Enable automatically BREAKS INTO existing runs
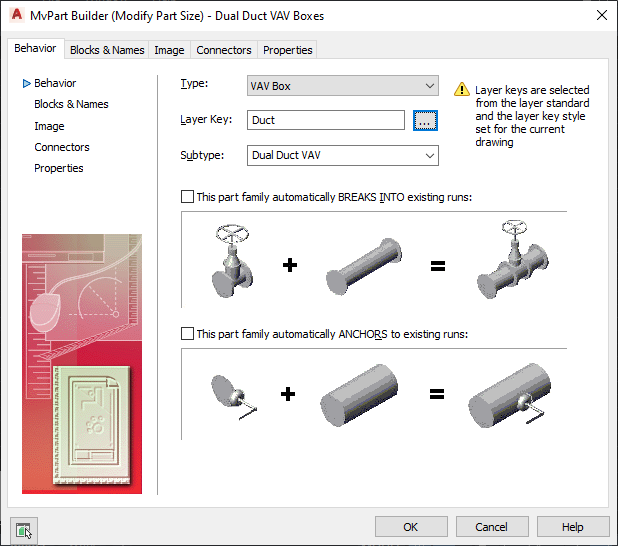618x546 pixels. click(187, 196)
